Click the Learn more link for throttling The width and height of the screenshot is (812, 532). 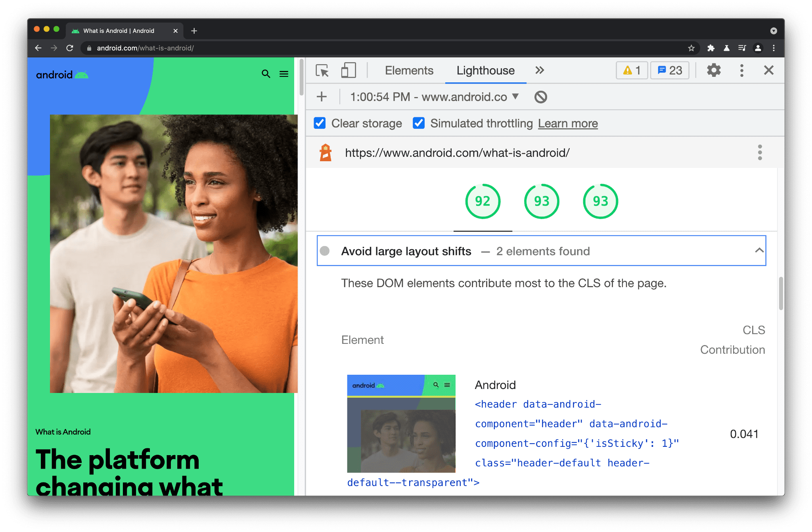tap(567, 123)
